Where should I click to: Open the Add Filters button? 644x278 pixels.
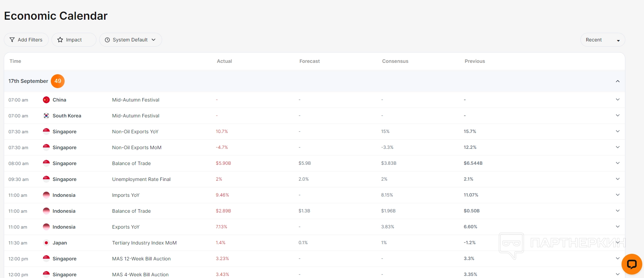(x=26, y=40)
